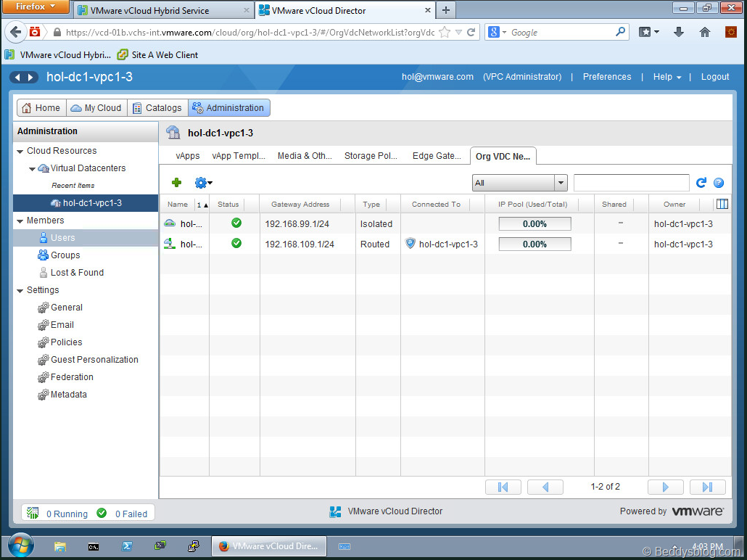Open the tasks status icon near 0 Running
Image resolution: width=747 pixels, height=560 pixels.
point(33,514)
